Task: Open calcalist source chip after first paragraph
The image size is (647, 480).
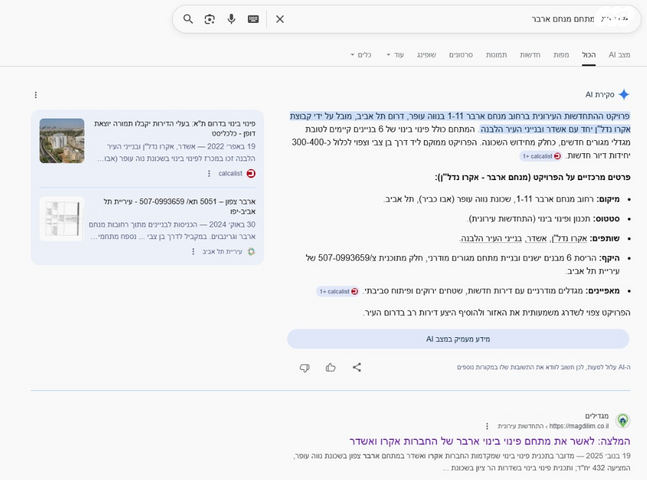Action: (x=541, y=156)
